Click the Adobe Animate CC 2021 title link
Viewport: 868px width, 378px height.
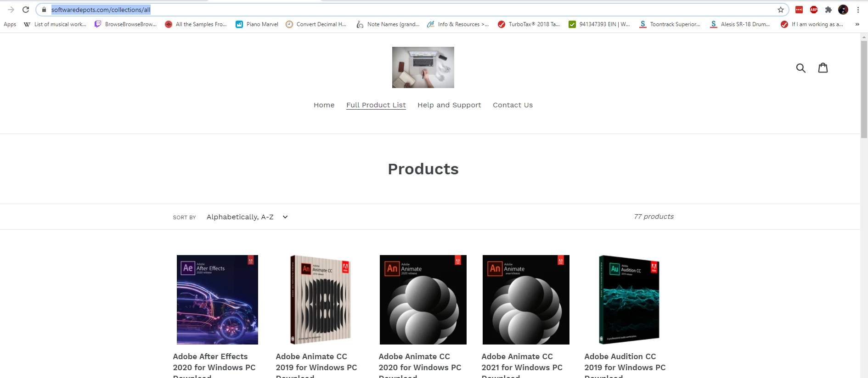coord(522,365)
